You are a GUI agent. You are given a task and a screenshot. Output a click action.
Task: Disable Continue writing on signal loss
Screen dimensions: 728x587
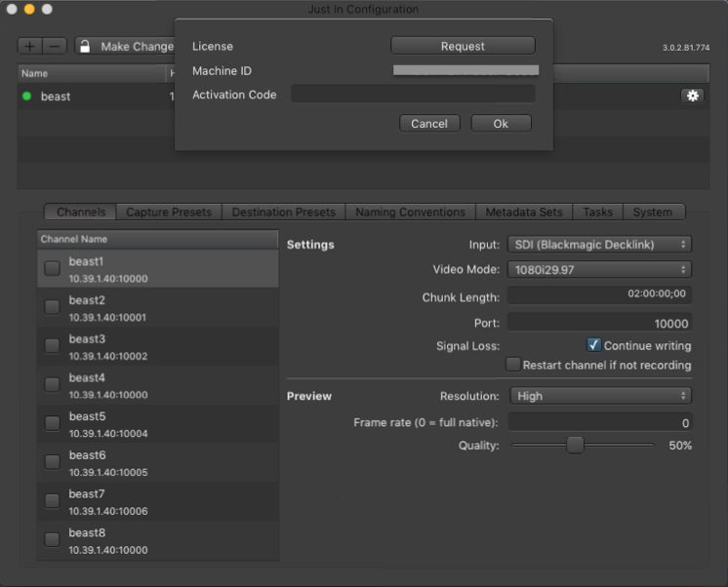[593, 345]
